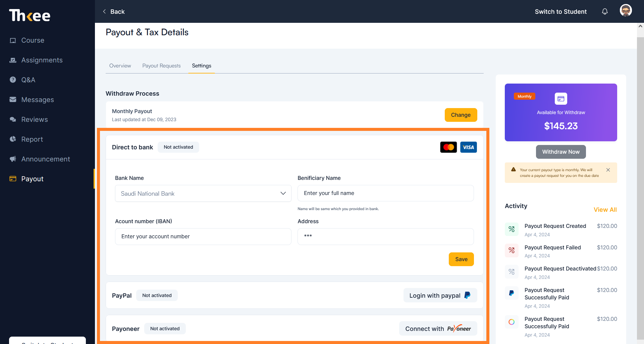Click the Bank Name dropdown chevron
Viewport: 644px width, 344px height.
[283, 193]
